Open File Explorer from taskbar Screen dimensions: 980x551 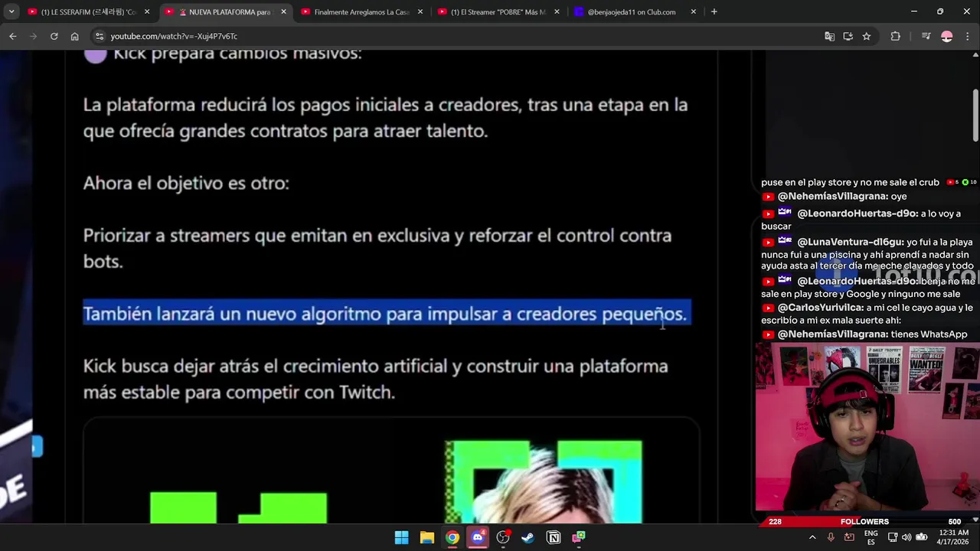point(427,537)
